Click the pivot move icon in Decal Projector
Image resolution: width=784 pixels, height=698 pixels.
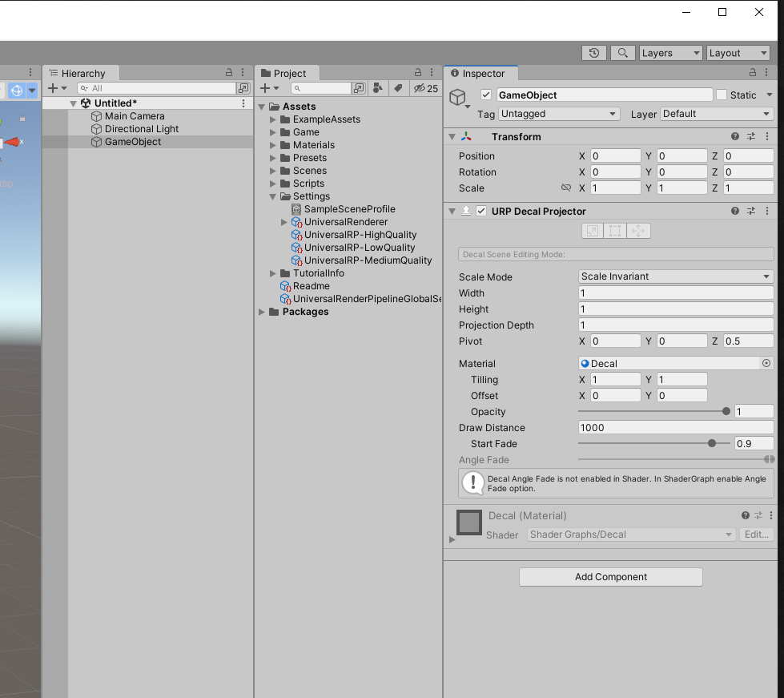click(x=637, y=230)
